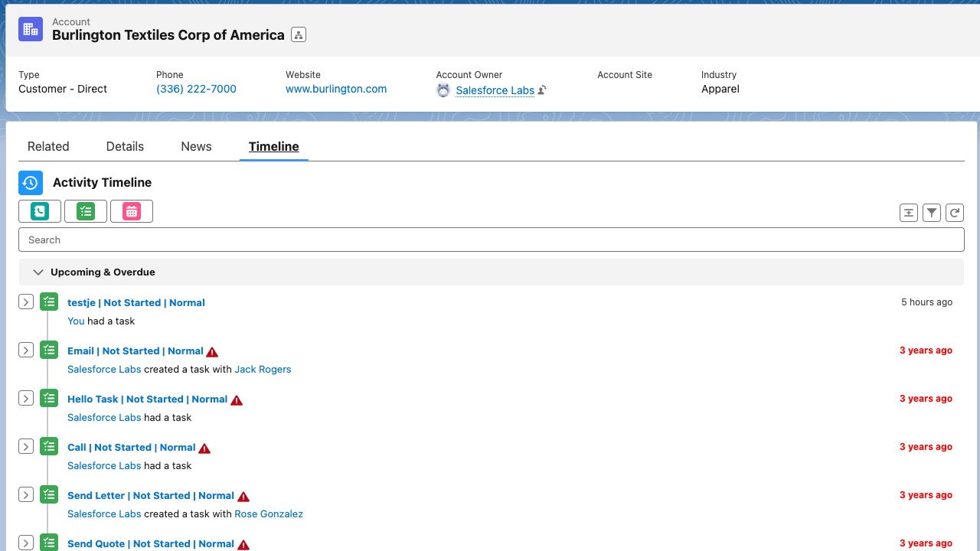Click the green task icon for Hello Task
This screenshot has width=980, height=551.
coord(49,399)
